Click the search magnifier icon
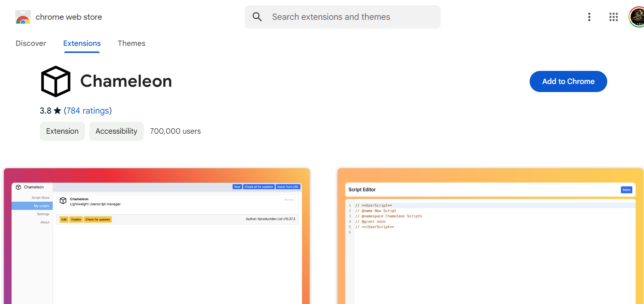Viewport: 644px width, 304px height. [257, 17]
